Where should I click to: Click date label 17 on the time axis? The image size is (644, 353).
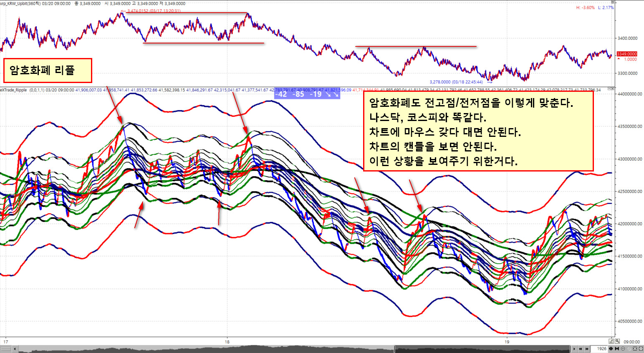click(x=6, y=342)
